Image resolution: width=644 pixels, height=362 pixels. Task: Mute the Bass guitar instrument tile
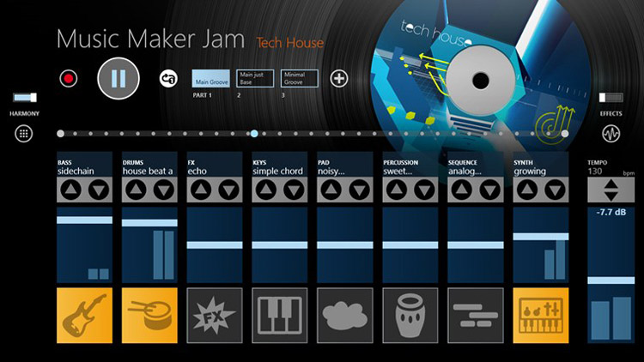click(84, 315)
